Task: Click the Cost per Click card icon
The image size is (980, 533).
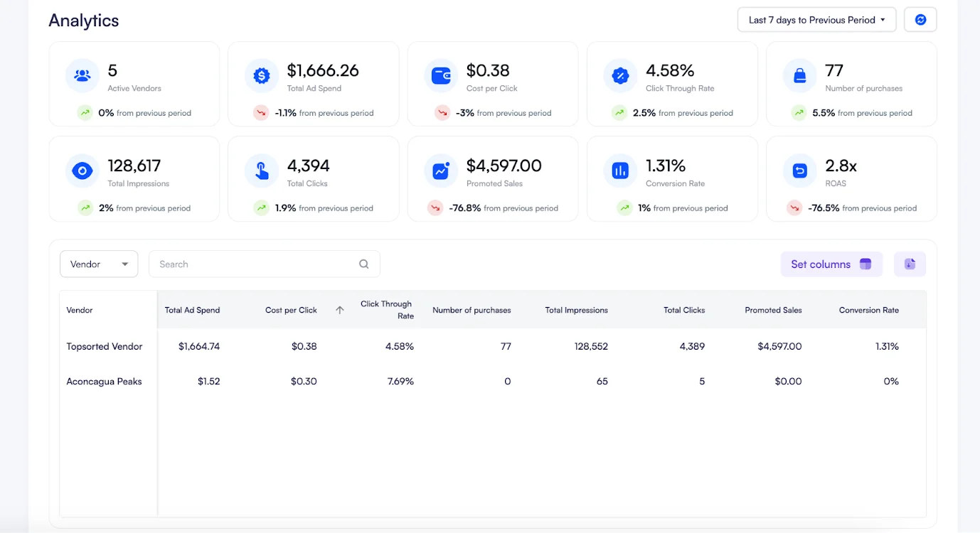Action: (x=440, y=75)
